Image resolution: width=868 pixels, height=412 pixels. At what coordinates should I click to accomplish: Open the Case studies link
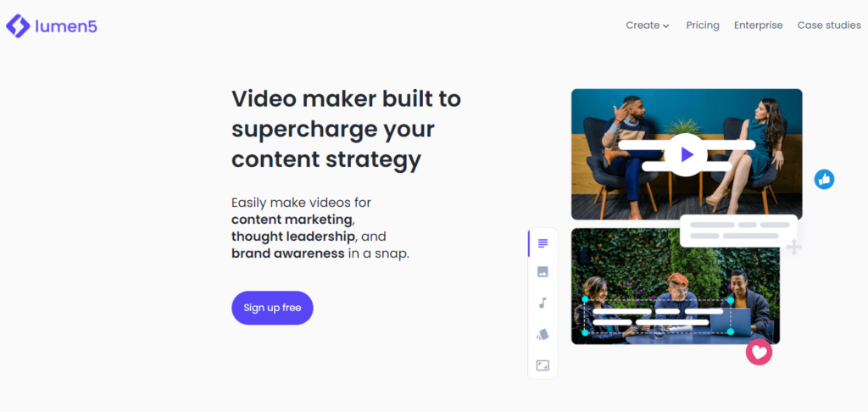tap(829, 25)
